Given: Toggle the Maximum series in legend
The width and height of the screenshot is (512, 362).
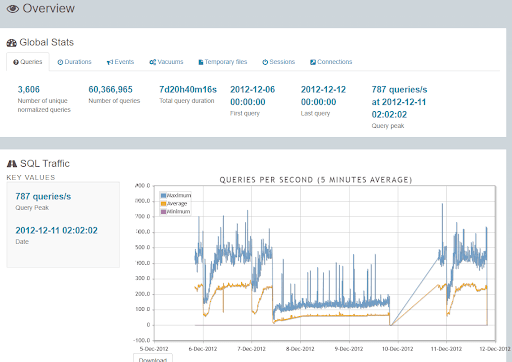Looking at the screenshot, I should pos(176,195).
